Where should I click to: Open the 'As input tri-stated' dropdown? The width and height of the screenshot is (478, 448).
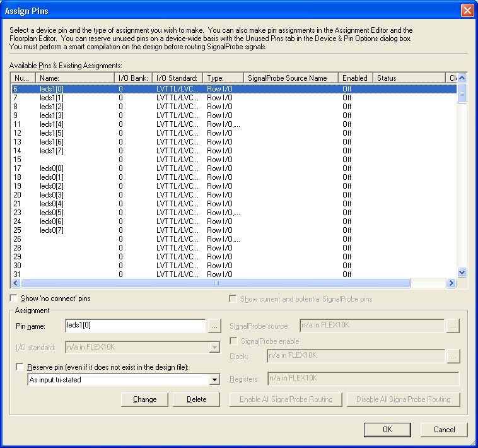214,380
